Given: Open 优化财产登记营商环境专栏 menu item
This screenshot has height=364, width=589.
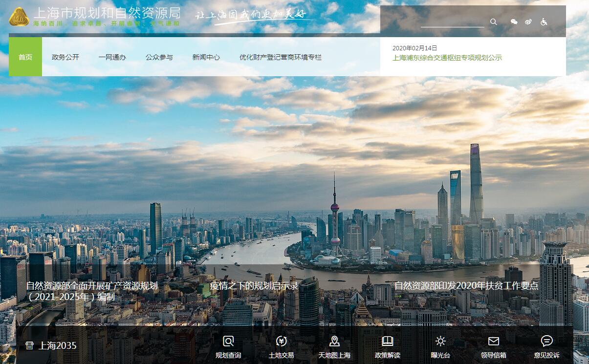Looking at the screenshot, I should click(281, 57).
